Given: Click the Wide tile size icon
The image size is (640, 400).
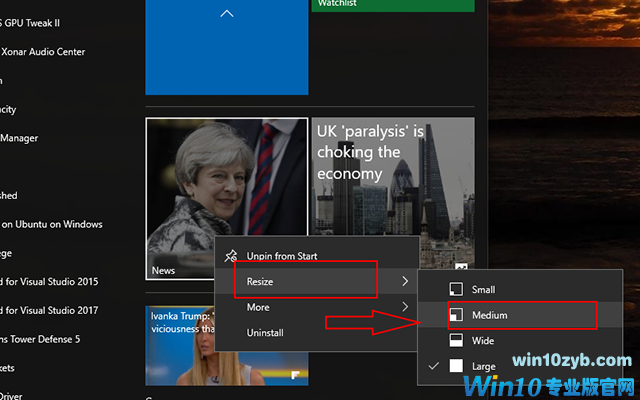Looking at the screenshot, I should coord(456,341).
